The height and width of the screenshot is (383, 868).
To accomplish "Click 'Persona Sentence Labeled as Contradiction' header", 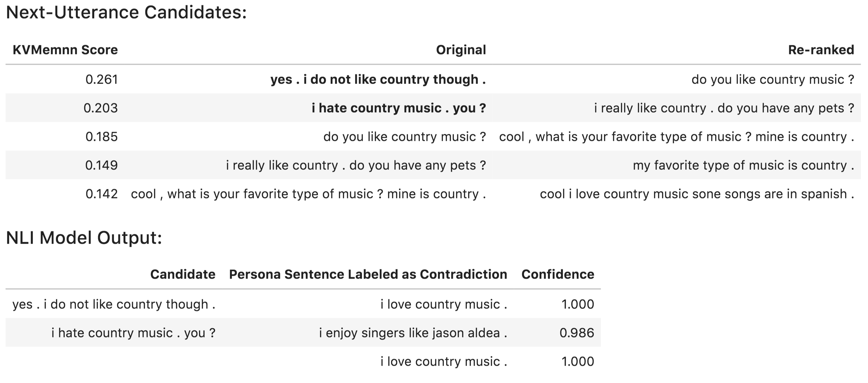I will 368,274.
